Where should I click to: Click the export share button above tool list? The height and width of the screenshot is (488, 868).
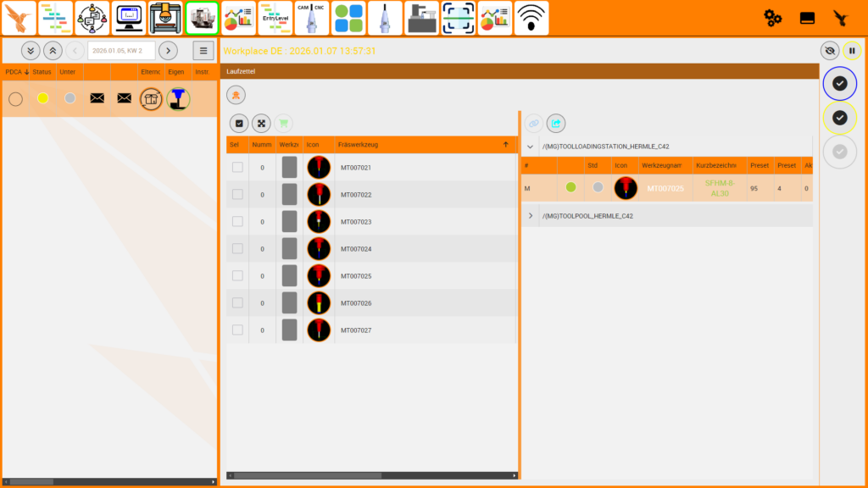tap(556, 123)
